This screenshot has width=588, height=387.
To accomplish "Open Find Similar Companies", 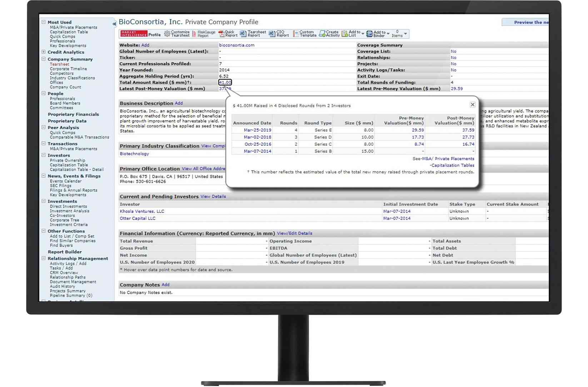I will click(x=73, y=241).
